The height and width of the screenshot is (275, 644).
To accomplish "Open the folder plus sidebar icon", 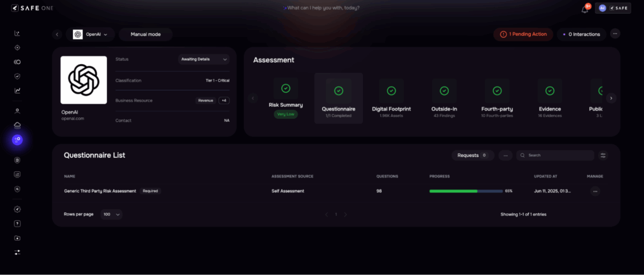I will [17, 238].
